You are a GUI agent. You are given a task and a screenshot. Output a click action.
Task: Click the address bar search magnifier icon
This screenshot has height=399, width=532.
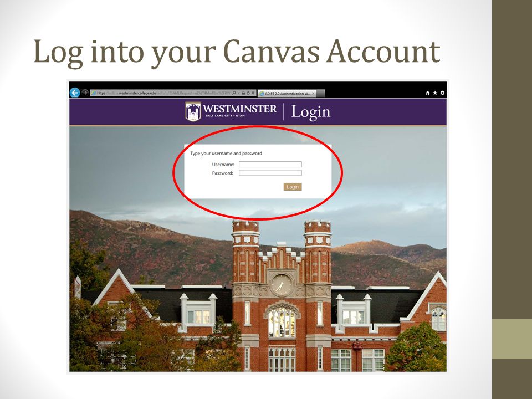tap(234, 93)
